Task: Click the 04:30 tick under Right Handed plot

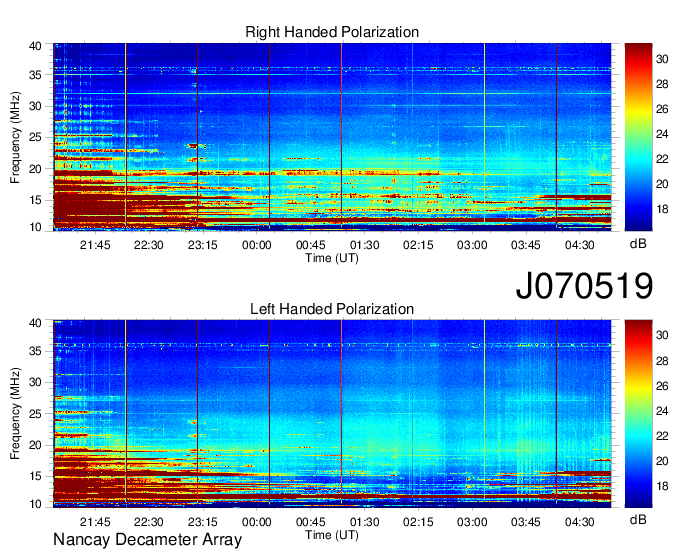Action: pyautogui.click(x=580, y=245)
